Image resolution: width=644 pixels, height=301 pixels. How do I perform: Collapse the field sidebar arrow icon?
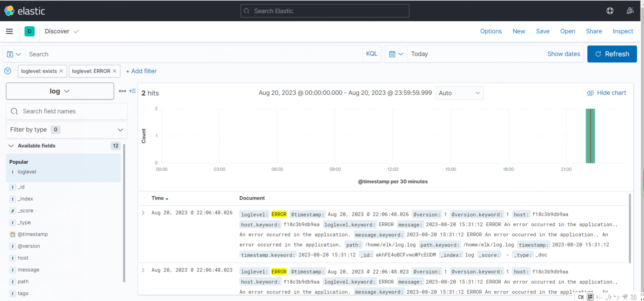coord(133,91)
